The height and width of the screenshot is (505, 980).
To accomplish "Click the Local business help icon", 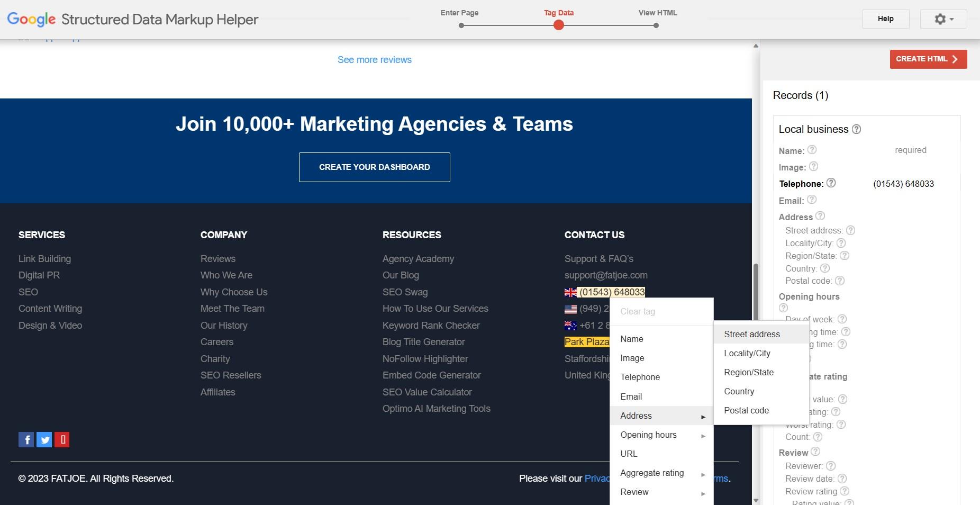I will tap(856, 129).
